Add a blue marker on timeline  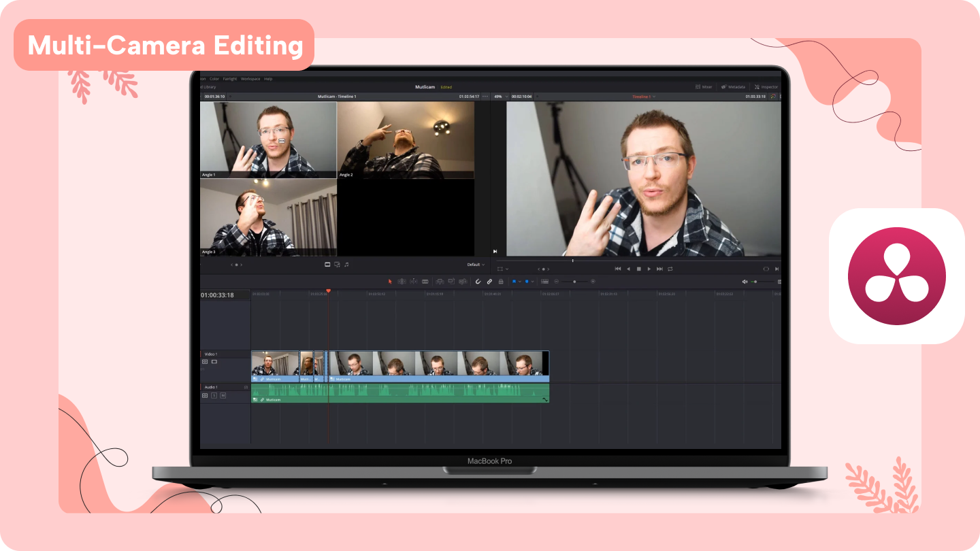coord(527,281)
